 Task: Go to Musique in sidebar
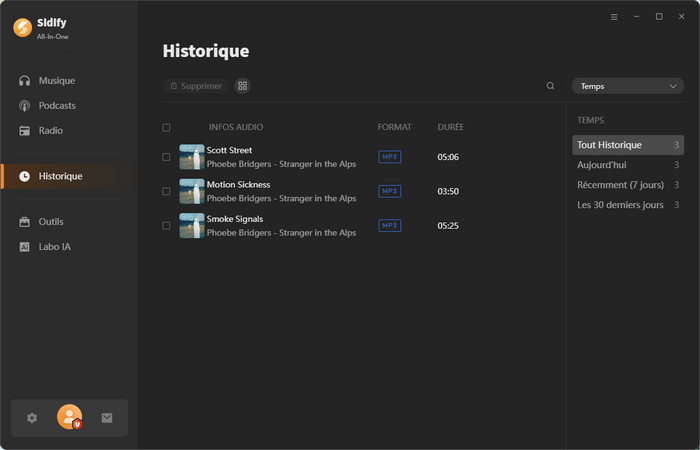(x=56, y=81)
